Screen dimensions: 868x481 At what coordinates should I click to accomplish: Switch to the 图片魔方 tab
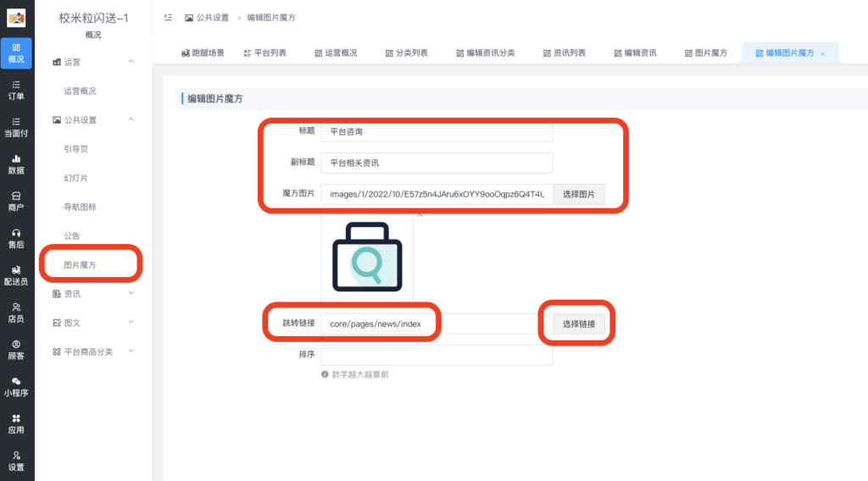(706, 53)
